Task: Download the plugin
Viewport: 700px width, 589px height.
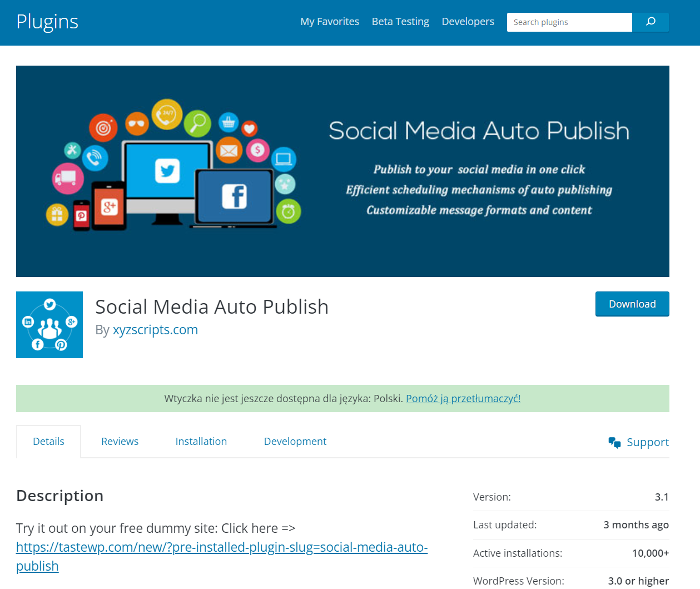Action: 632,304
